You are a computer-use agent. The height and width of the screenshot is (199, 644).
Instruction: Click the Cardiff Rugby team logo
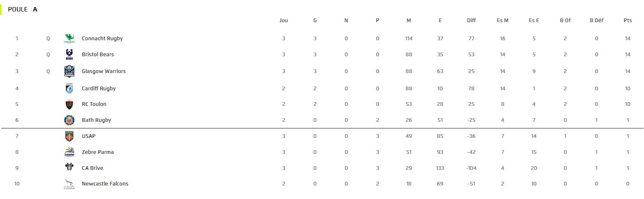point(69,88)
